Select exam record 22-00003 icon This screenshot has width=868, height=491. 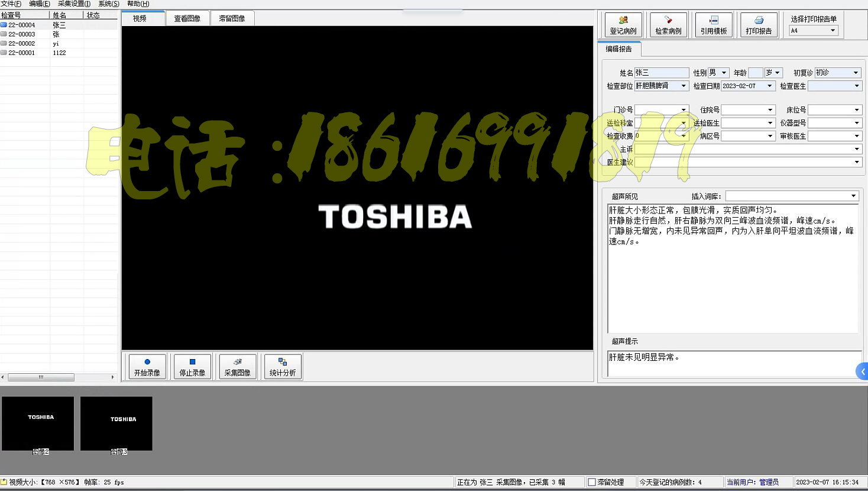pos(4,34)
